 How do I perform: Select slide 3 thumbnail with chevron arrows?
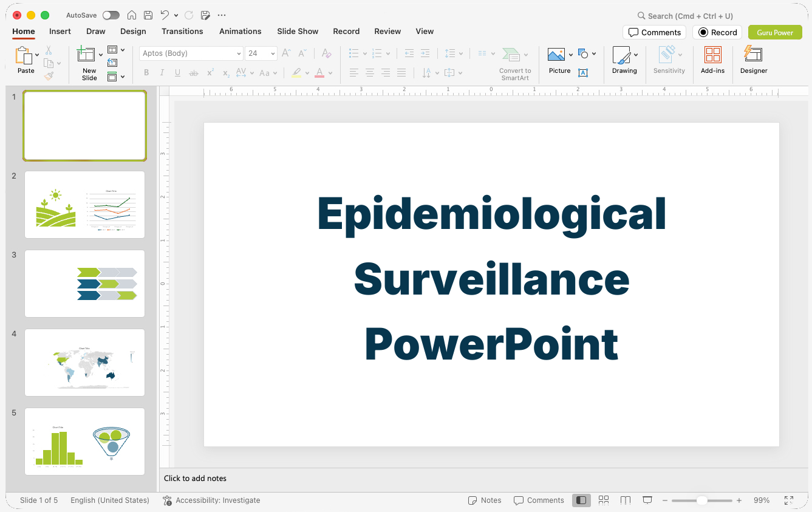tap(85, 284)
